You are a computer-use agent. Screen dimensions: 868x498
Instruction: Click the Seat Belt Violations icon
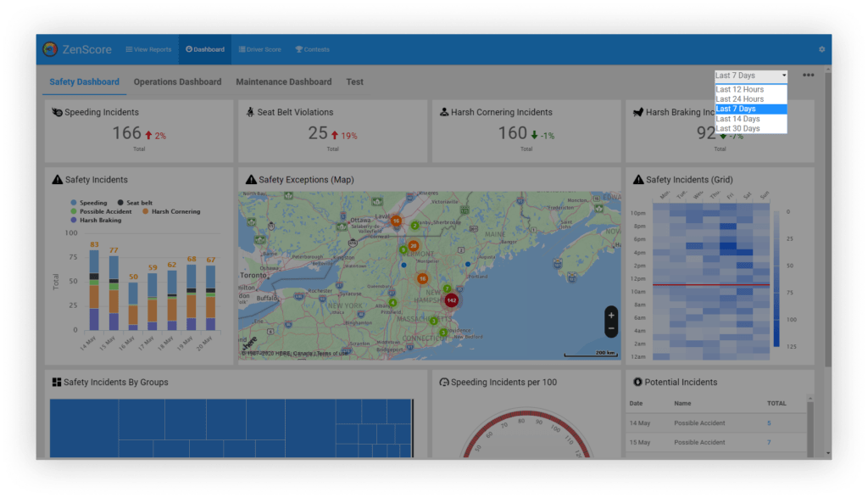point(250,112)
